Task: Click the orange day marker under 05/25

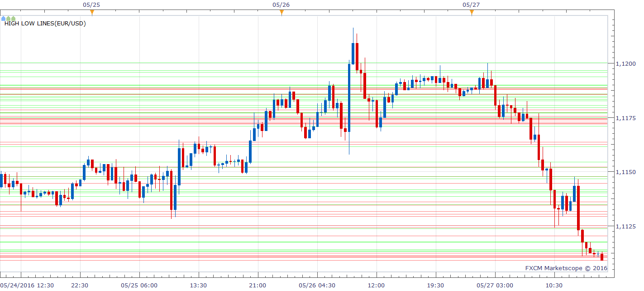Action: [92, 12]
